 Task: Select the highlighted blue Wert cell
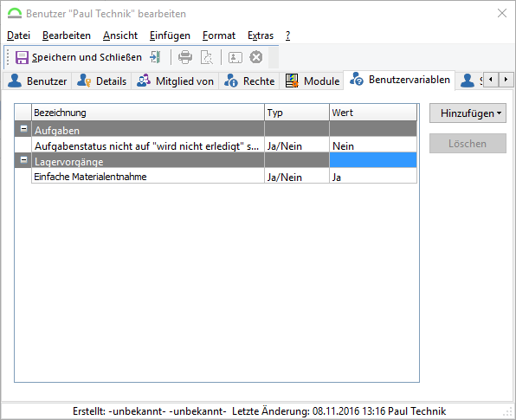[373, 160]
